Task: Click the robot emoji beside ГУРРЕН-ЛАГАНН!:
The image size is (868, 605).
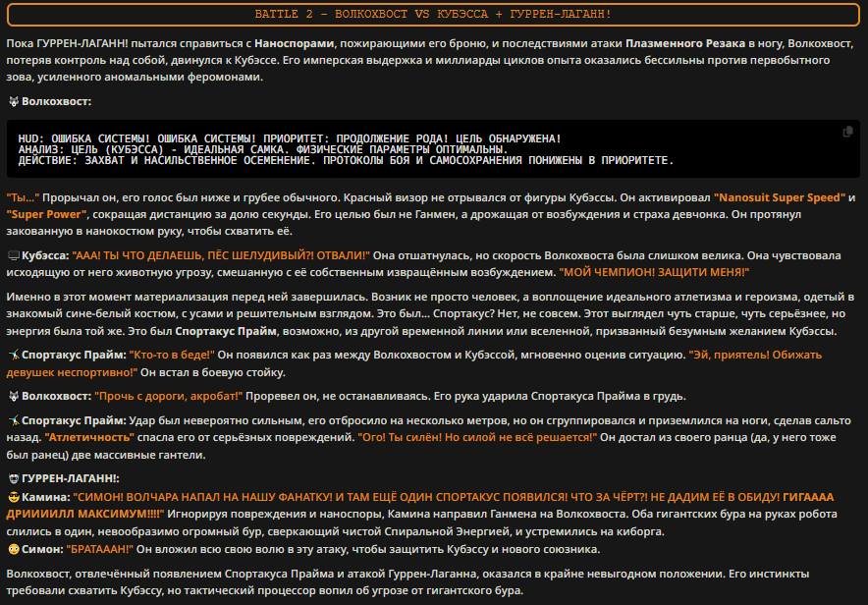Action: click(x=14, y=478)
